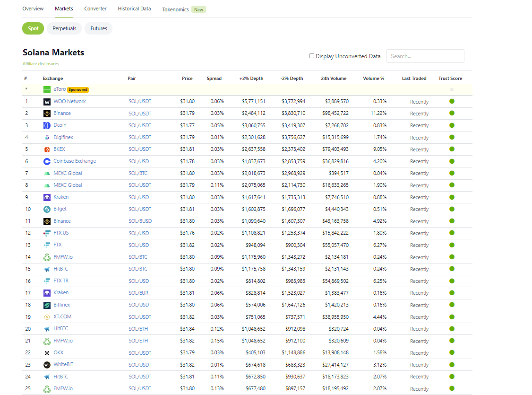Click the eToro sponsored logo icon

[47, 89]
